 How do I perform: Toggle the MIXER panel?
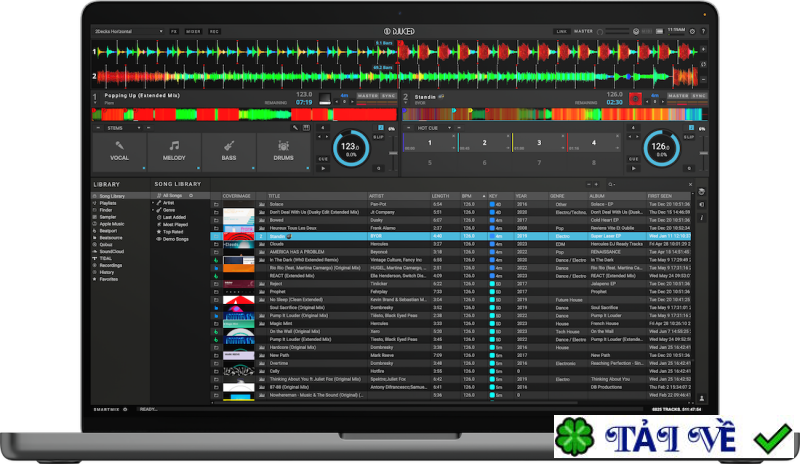[193, 32]
